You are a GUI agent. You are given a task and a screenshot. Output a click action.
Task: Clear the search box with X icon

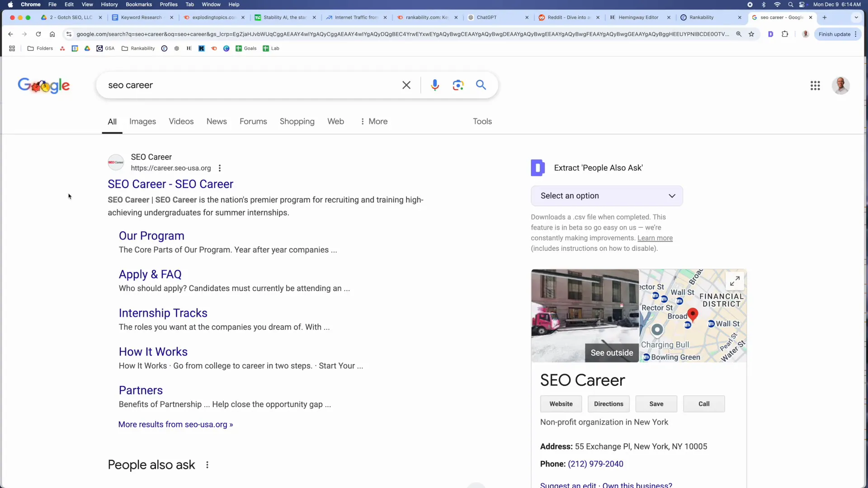pyautogui.click(x=406, y=85)
